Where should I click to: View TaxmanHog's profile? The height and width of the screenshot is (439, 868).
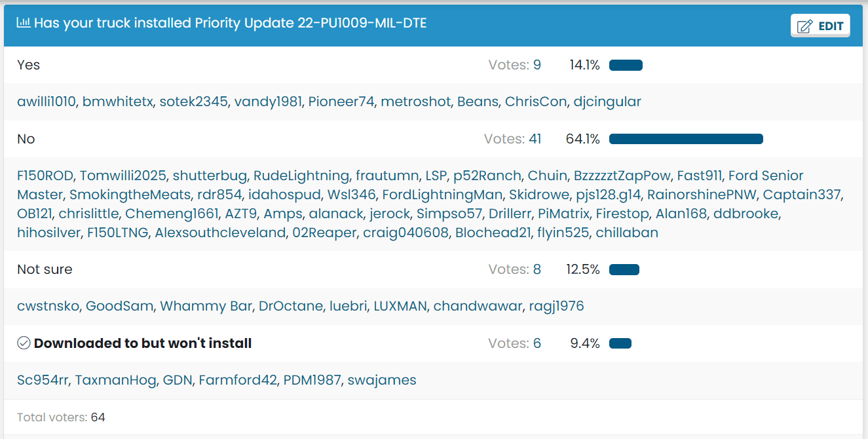click(x=116, y=380)
